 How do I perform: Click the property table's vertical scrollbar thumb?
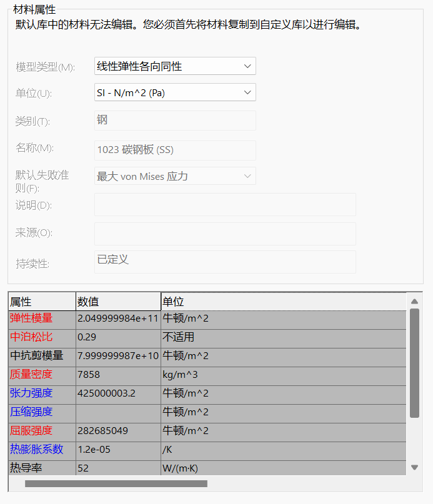click(414, 362)
